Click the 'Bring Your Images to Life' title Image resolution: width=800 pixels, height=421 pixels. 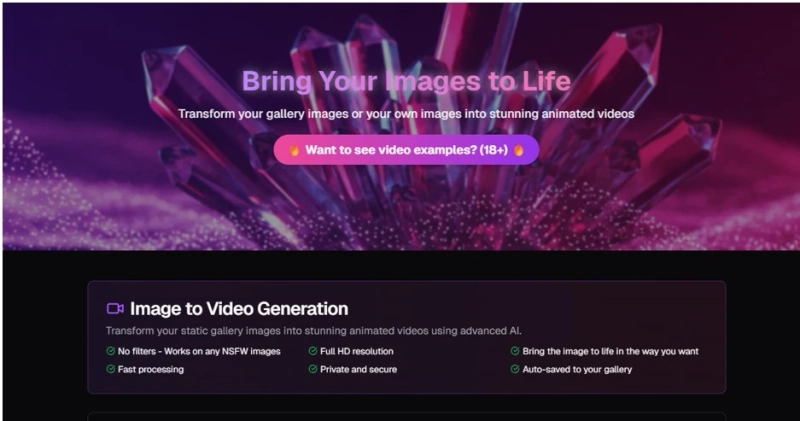pos(406,81)
